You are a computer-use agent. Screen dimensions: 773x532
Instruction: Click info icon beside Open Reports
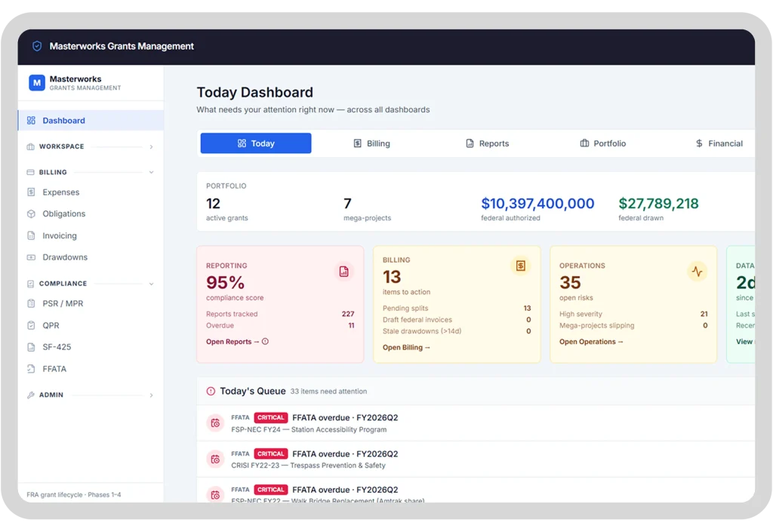click(265, 341)
